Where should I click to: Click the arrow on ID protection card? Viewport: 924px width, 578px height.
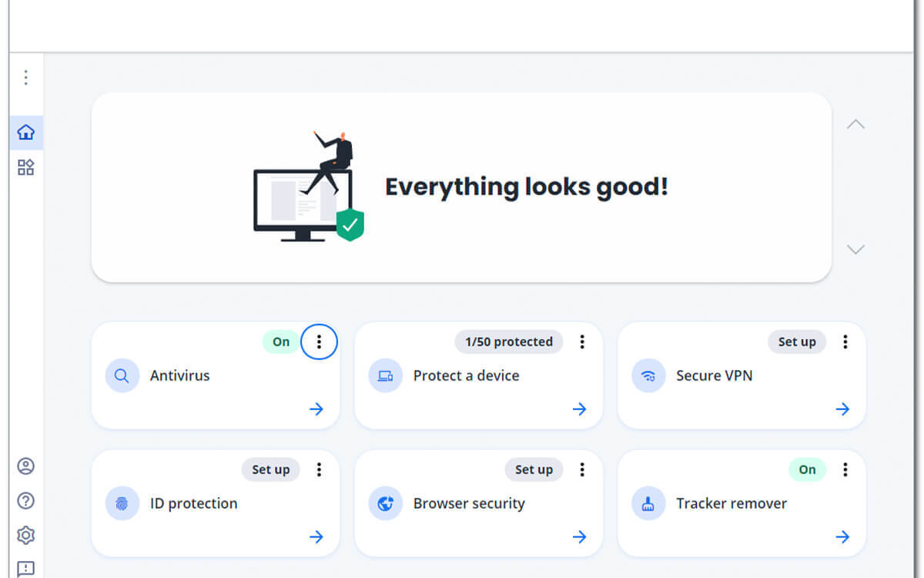point(316,536)
